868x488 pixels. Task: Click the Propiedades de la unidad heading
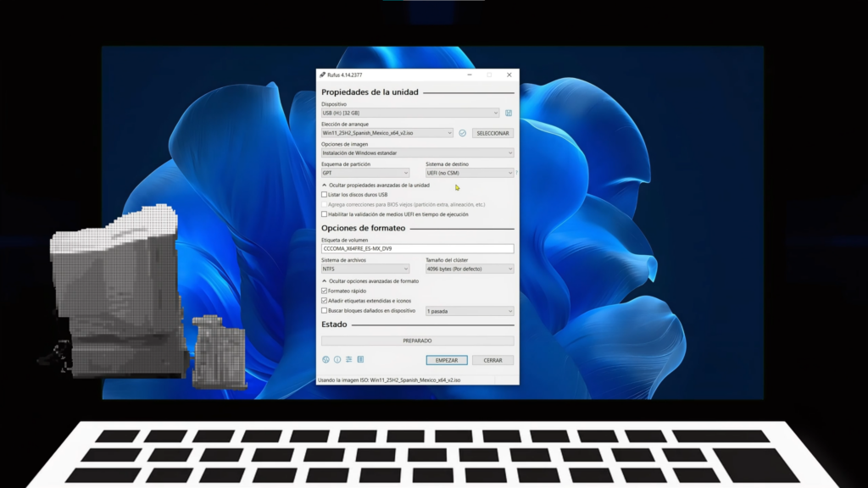click(x=370, y=91)
